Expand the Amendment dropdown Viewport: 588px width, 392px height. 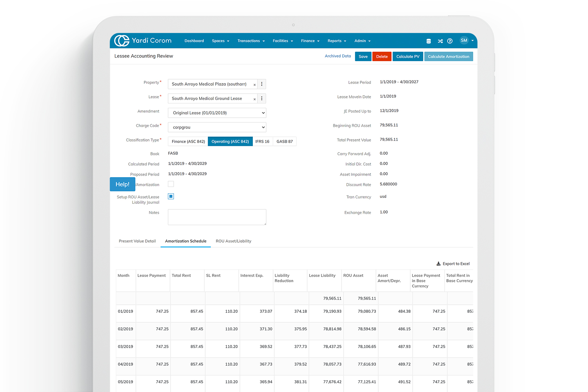point(217,113)
